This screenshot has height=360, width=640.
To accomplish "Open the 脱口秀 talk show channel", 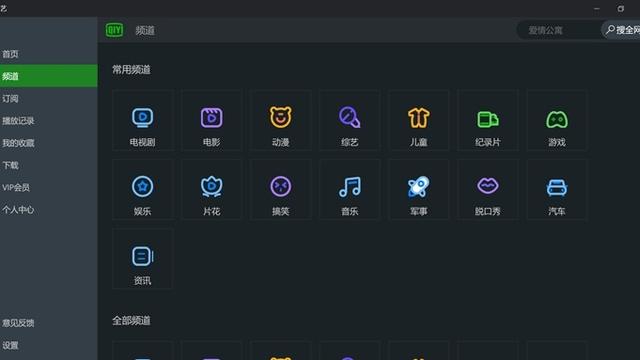I will point(488,190).
